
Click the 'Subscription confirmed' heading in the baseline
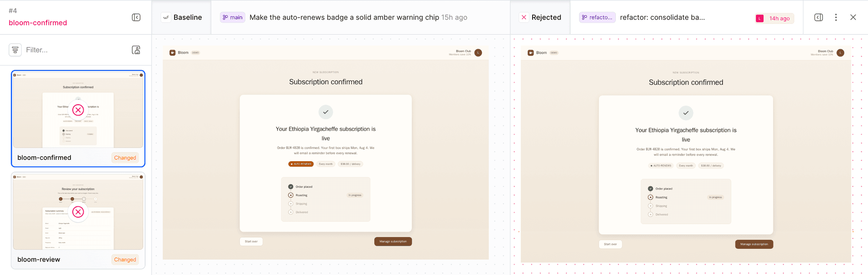(325, 82)
